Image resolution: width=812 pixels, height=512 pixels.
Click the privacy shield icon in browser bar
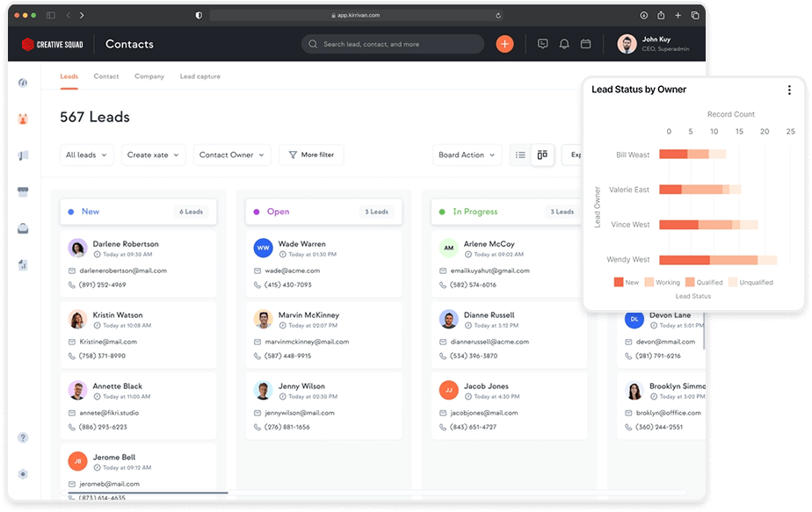click(x=199, y=16)
